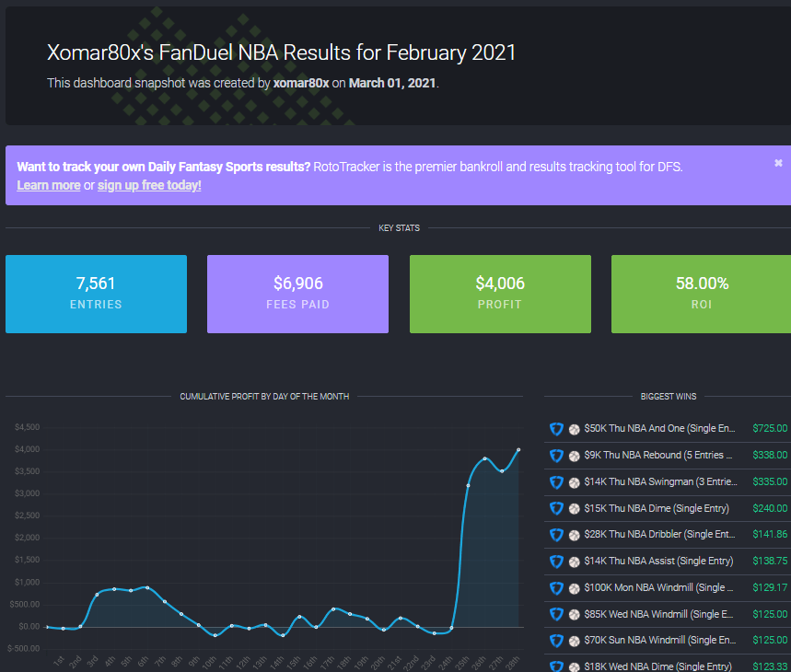Click FanDuel icon beside $50K Thu NBA And One
Screen dimensions: 791x672
[x=556, y=429]
